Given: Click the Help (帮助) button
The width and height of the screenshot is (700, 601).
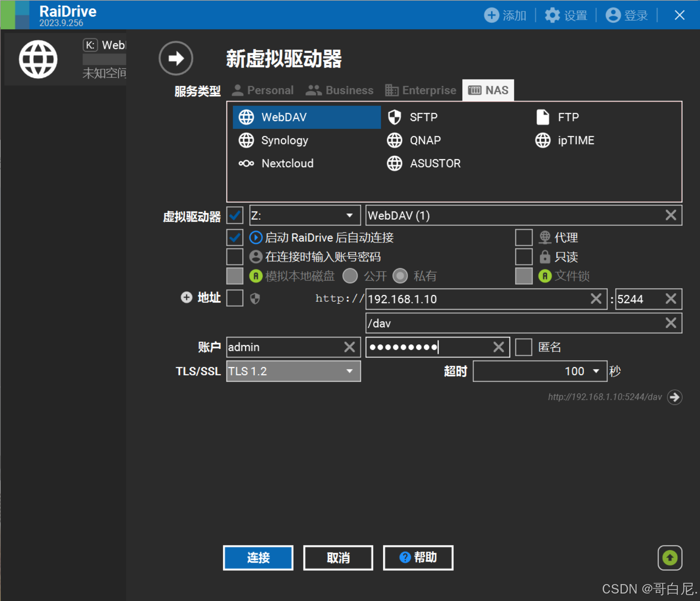Looking at the screenshot, I should [x=418, y=557].
